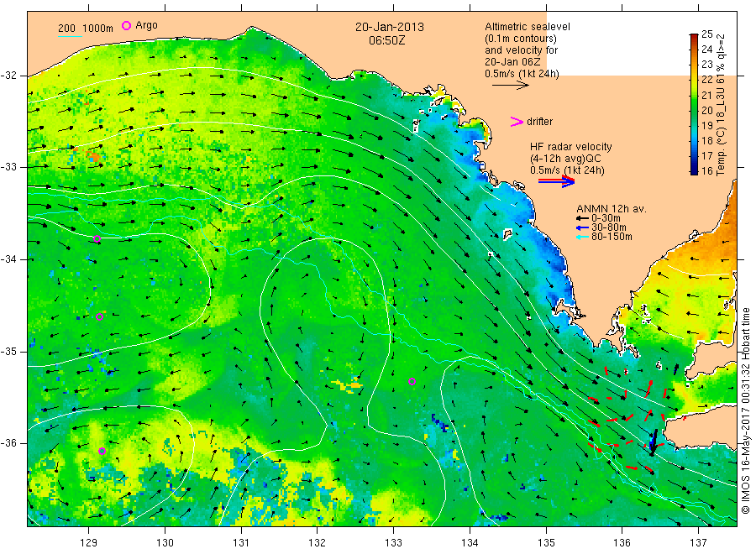The height and width of the screenshot is (554, 756).
Task: Click the longitude label '135'
Action: click(x=546, y=543)
